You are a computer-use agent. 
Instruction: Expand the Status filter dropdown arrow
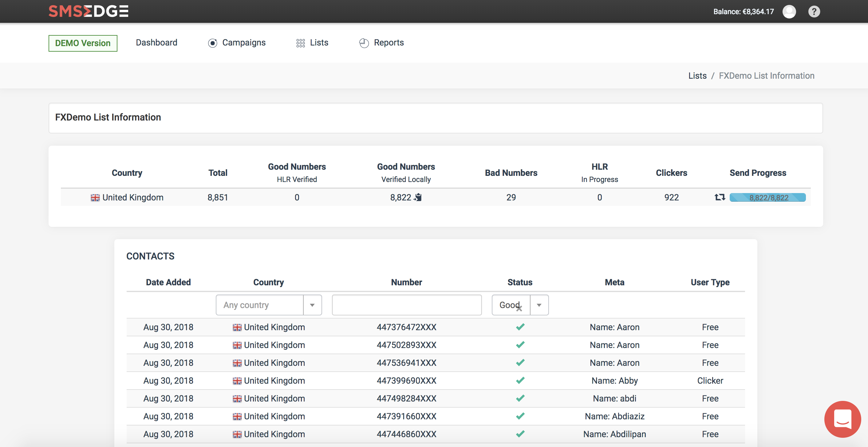pos(539,305)
